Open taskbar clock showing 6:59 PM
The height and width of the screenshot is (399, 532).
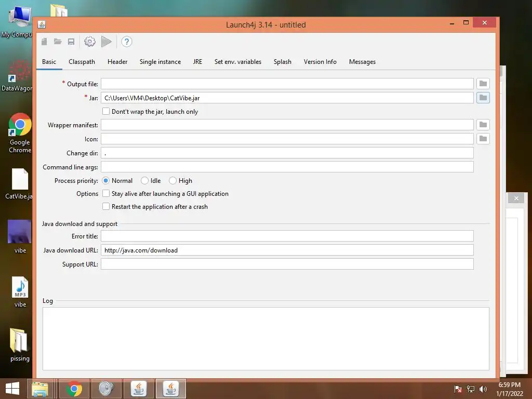(509, 389)
